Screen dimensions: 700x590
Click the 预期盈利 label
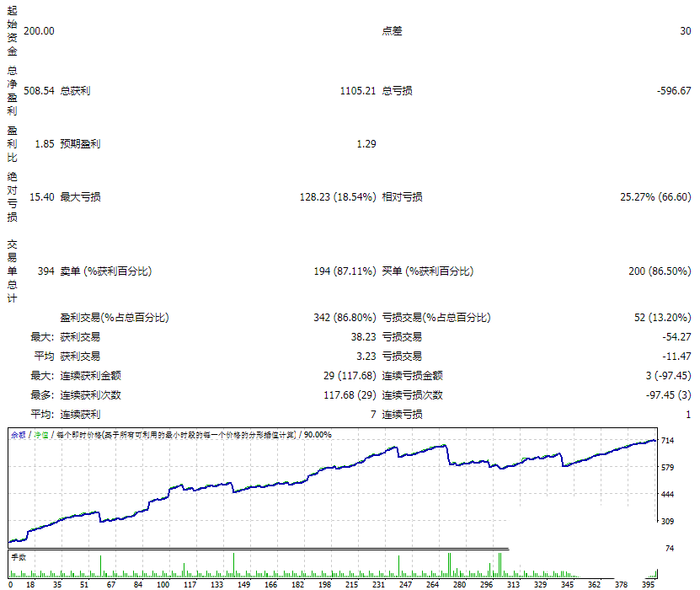(80, 144)
